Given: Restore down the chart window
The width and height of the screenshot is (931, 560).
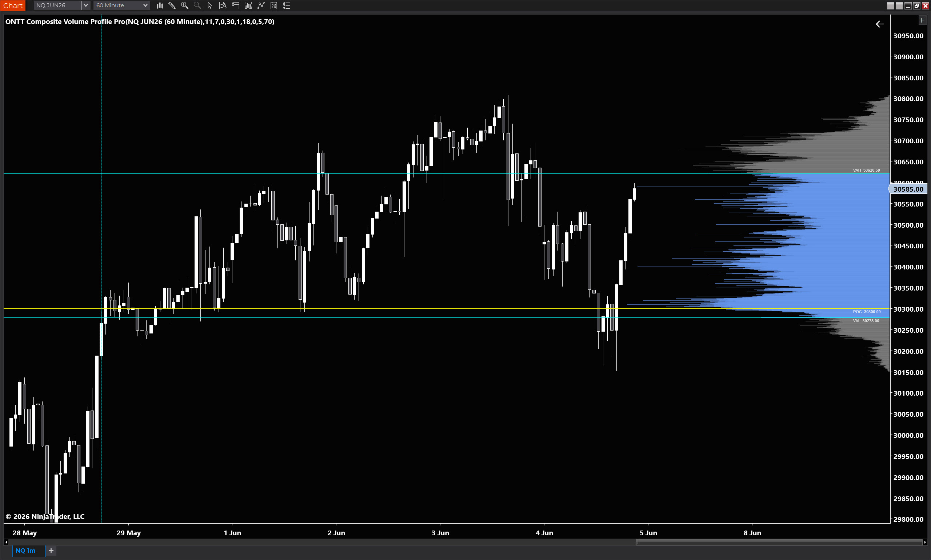Looking at the screenshot, I should (x=917, y=6).
